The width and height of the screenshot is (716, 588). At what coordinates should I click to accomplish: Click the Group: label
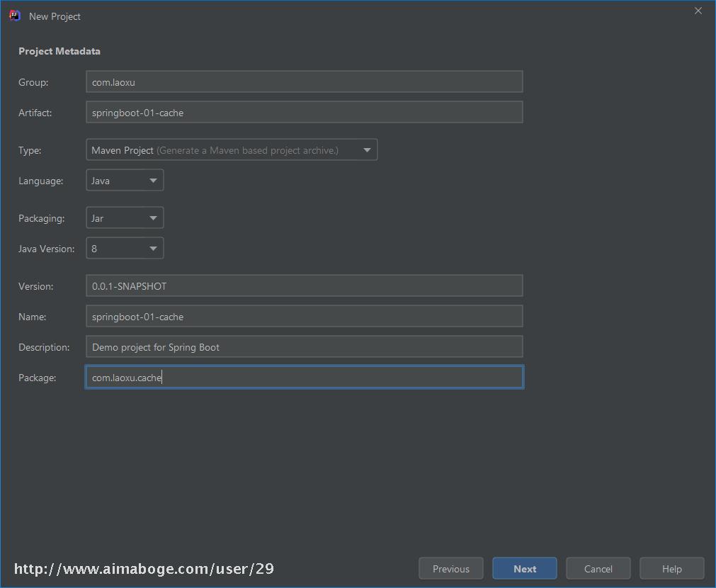[33, 82]
